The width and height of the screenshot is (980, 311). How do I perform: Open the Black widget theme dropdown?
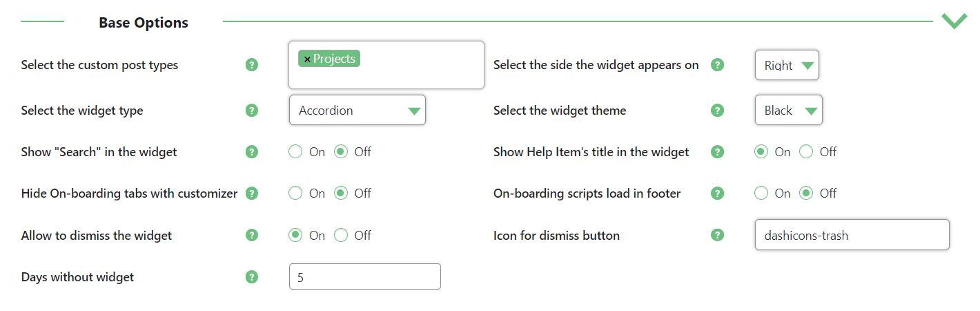click(789, 110)
